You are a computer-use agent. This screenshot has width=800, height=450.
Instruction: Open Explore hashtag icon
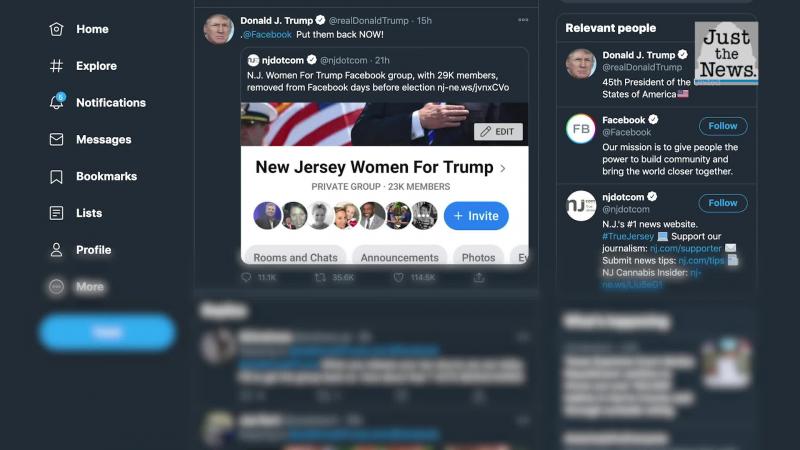(56, 66)
